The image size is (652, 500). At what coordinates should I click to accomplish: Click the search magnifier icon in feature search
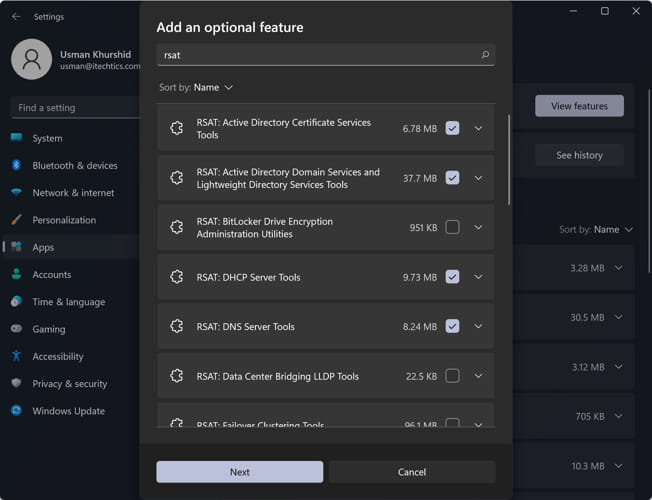click(485, 54)
